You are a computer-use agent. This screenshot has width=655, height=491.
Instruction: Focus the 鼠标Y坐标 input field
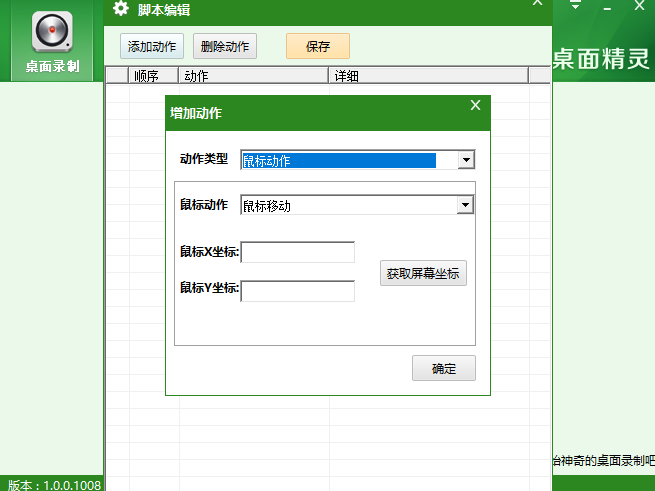[297, 291]
